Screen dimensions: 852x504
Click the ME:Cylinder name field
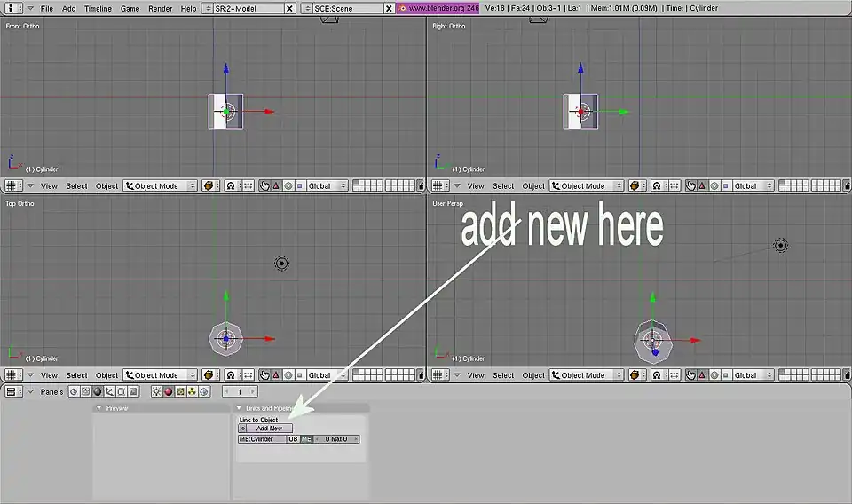click(261, 439)
